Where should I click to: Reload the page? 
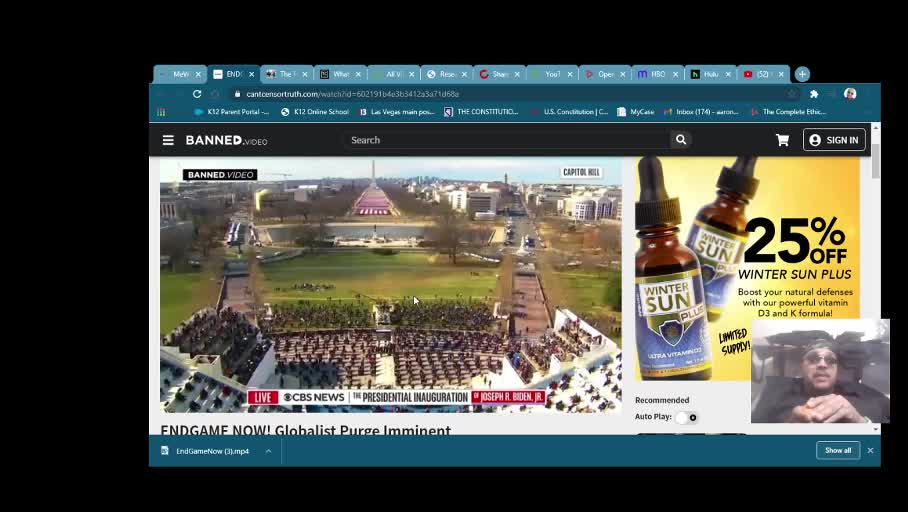pos(197,94)
